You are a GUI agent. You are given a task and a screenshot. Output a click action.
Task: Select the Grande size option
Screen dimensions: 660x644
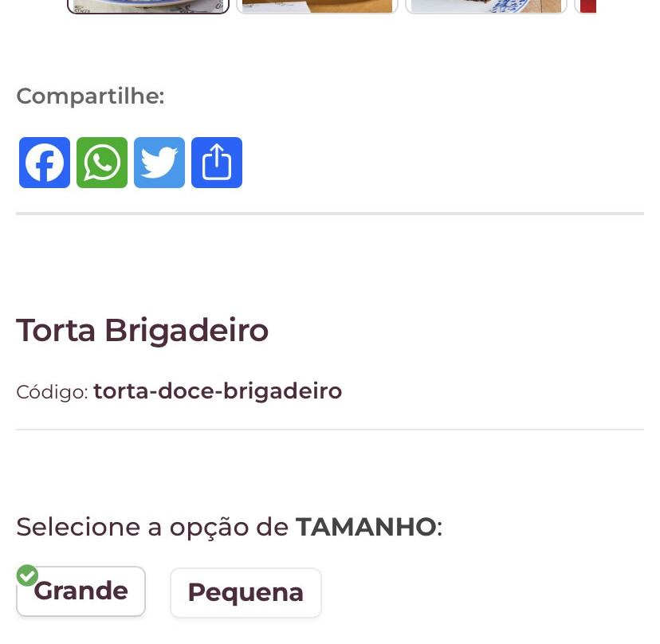tap(81, 592)
